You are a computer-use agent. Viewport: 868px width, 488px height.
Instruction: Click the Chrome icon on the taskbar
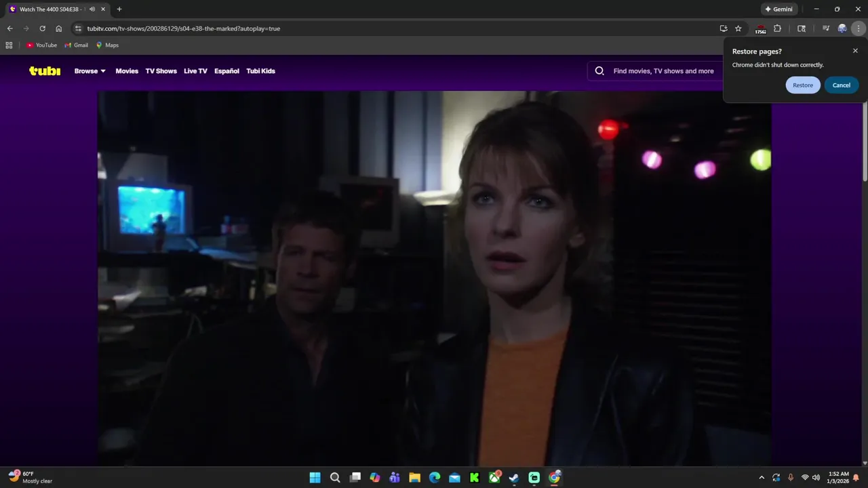click(x=554, y=477)
